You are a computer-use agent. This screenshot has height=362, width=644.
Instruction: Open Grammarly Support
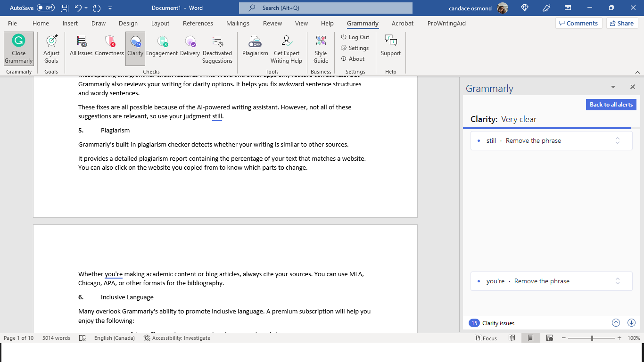[391, 46]
